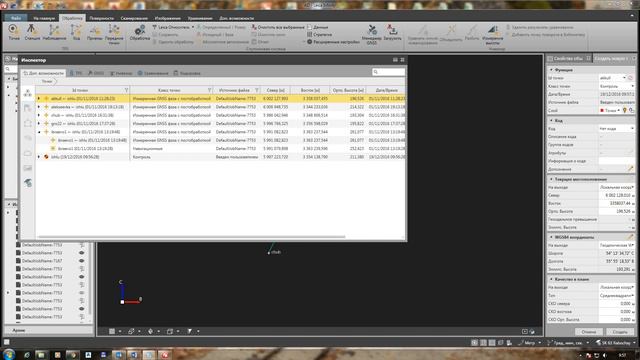Click the Север column header
The height and width of the screenshot is (360, 640).
coord(275,90)
